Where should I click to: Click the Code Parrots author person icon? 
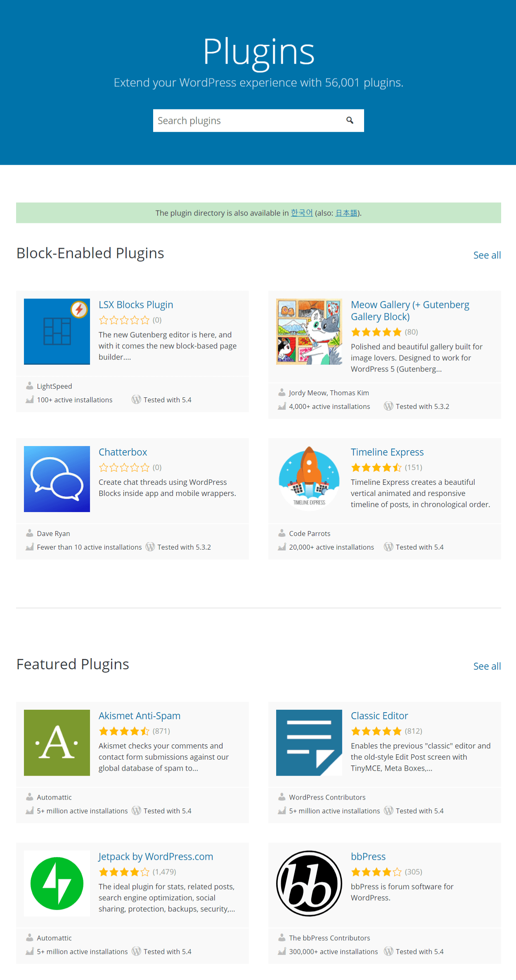click(282, 533)
